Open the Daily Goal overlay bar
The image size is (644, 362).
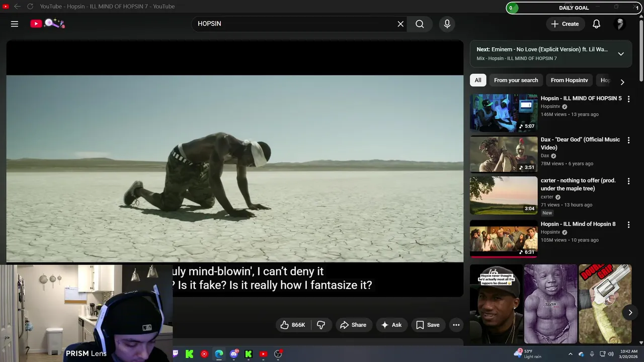pyautogui.click(x=574, y=8)
